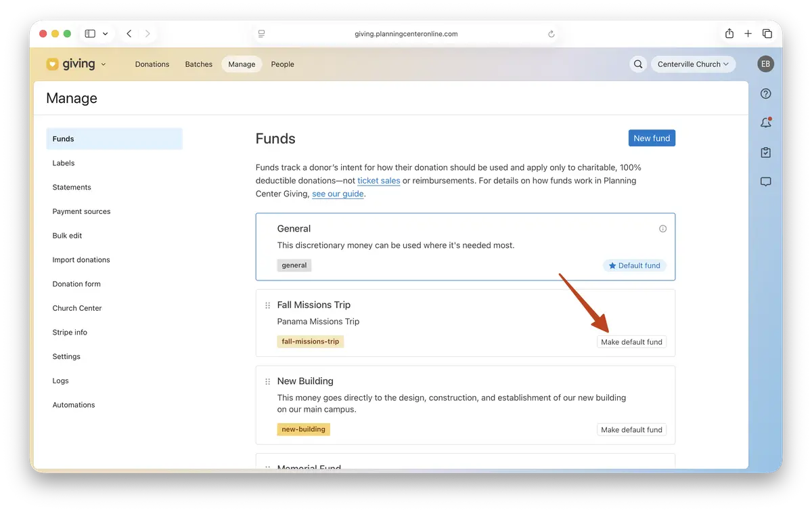Go back with Safari back arrow
Image resolution: width=812 pixels, height=512 pixels.
(129, 34)
